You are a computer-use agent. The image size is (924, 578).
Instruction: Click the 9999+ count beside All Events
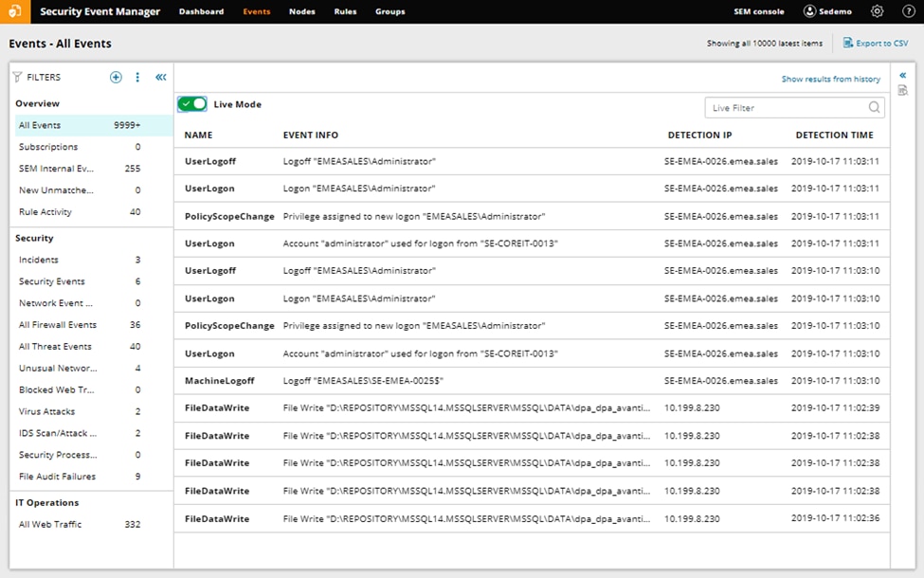(127, 125)
